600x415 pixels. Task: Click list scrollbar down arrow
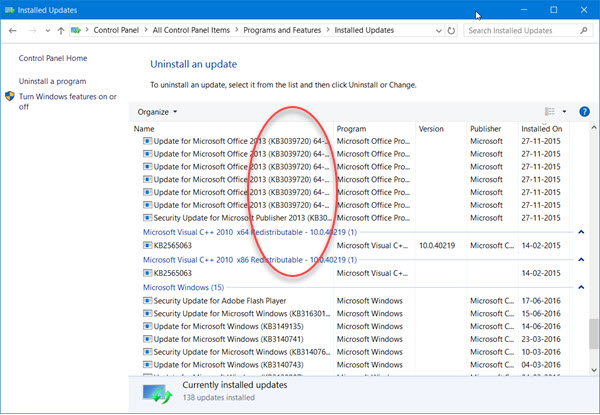tap(593, 370)
